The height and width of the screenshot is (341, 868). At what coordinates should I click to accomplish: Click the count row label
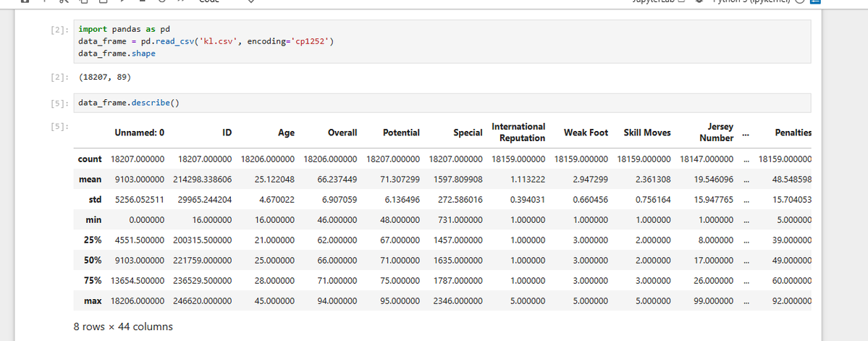pos(90,159)
